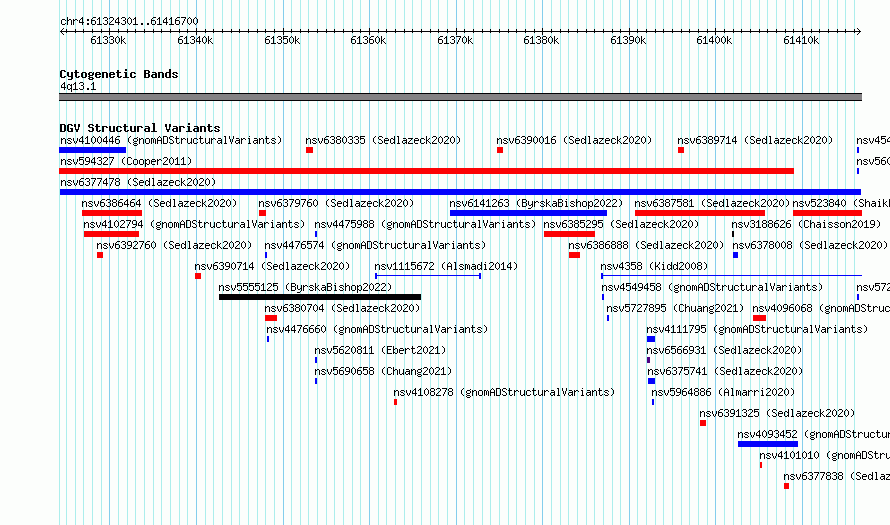The width and height of the screenshot is (890, 525).
Task: Click the blue nsv4093452 variant bar
Action: [768, 444]
